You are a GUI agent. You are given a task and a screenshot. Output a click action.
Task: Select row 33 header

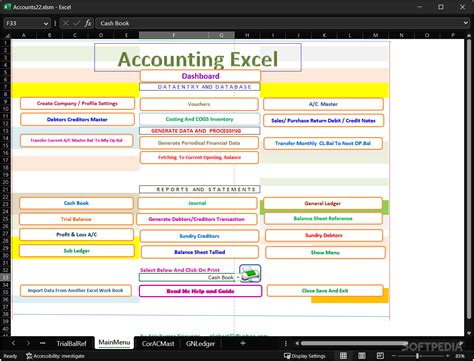[x=5, y=277]
